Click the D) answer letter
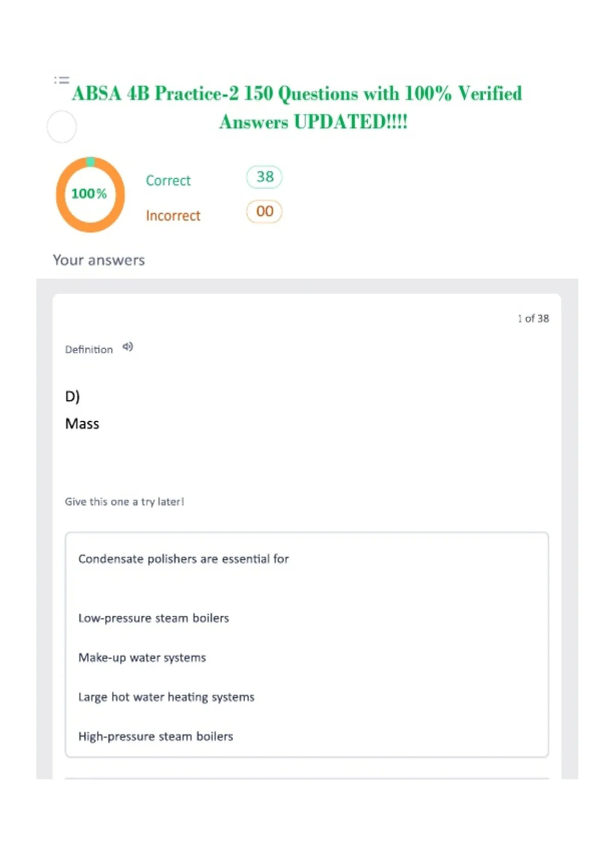Viewport: 613px width, 868px height. click(x=73, y=397)
